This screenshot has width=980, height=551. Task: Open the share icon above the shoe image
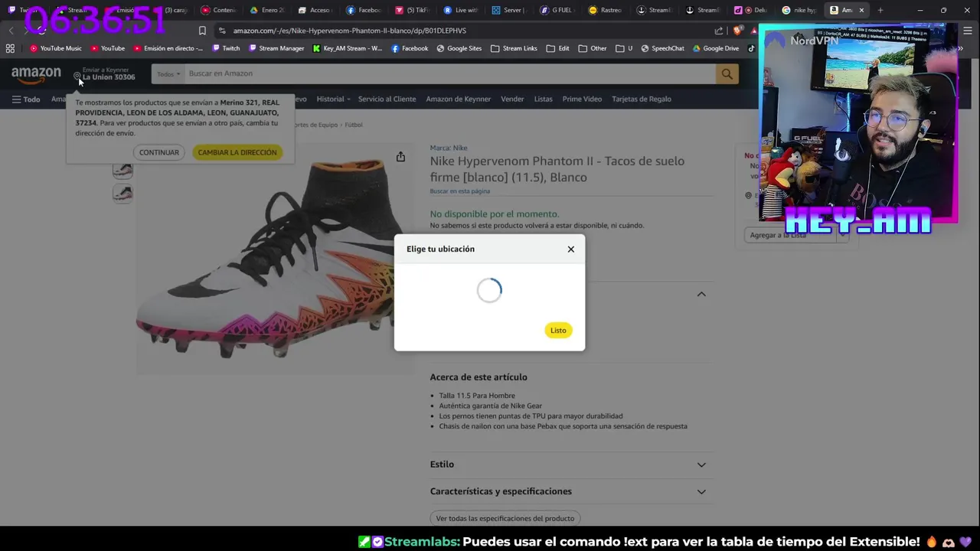point(400,157)
